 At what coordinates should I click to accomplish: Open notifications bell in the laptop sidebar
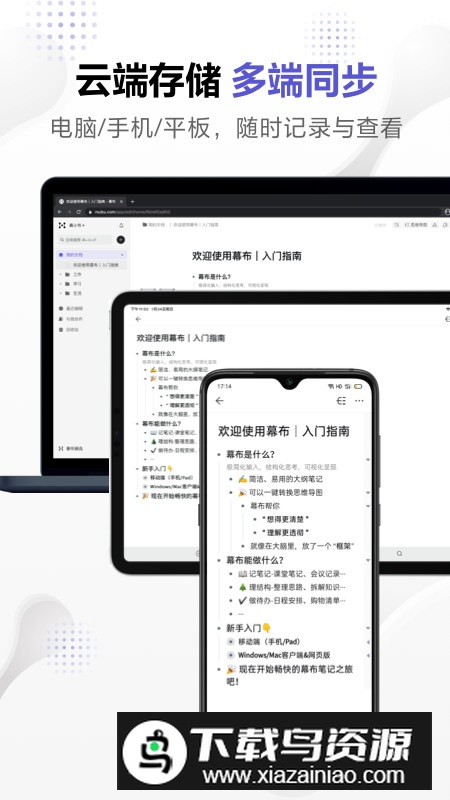[x=121, y=225]
